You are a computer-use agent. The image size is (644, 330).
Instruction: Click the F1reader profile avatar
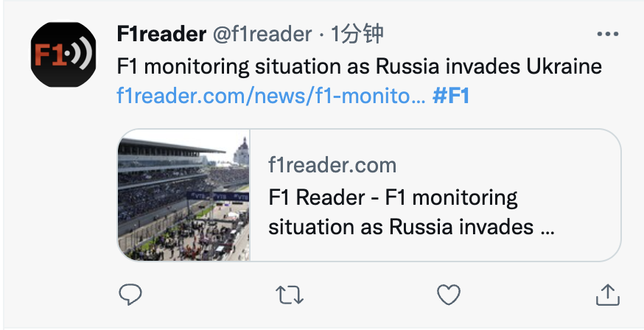pos(63,55)
